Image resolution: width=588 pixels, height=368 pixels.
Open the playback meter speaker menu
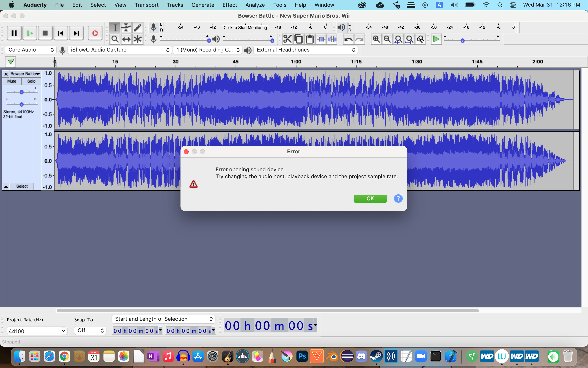(341, 27)
